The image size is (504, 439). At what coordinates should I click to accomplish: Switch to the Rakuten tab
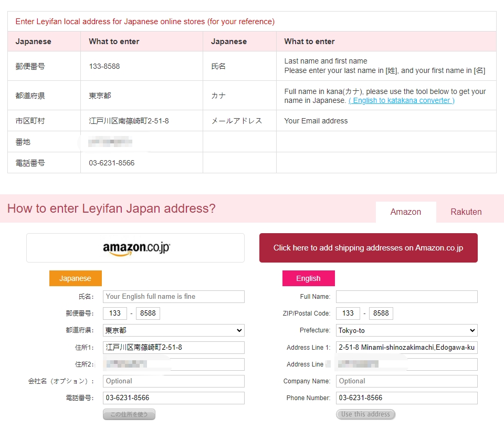point(466,212)
